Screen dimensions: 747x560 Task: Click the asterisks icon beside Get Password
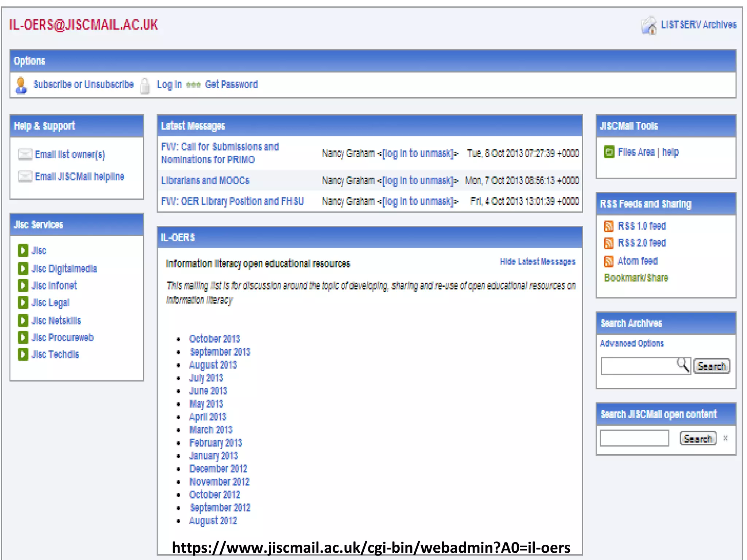[193, 85]
